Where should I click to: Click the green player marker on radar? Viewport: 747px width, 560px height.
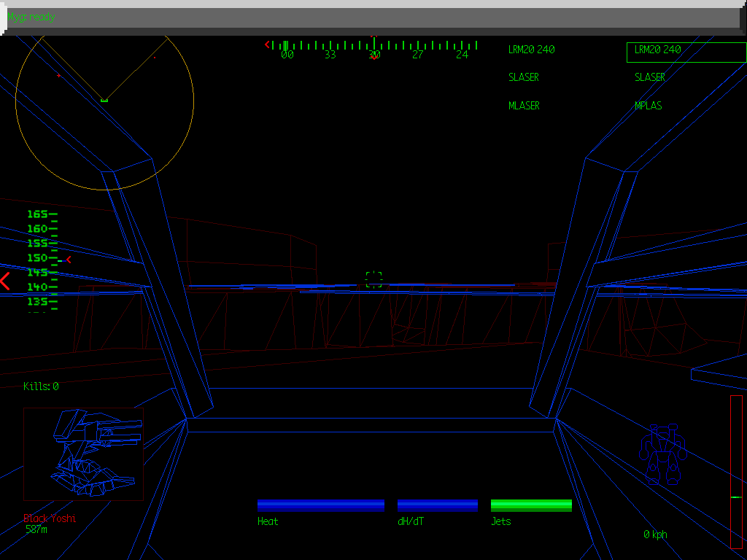(104, 100)
